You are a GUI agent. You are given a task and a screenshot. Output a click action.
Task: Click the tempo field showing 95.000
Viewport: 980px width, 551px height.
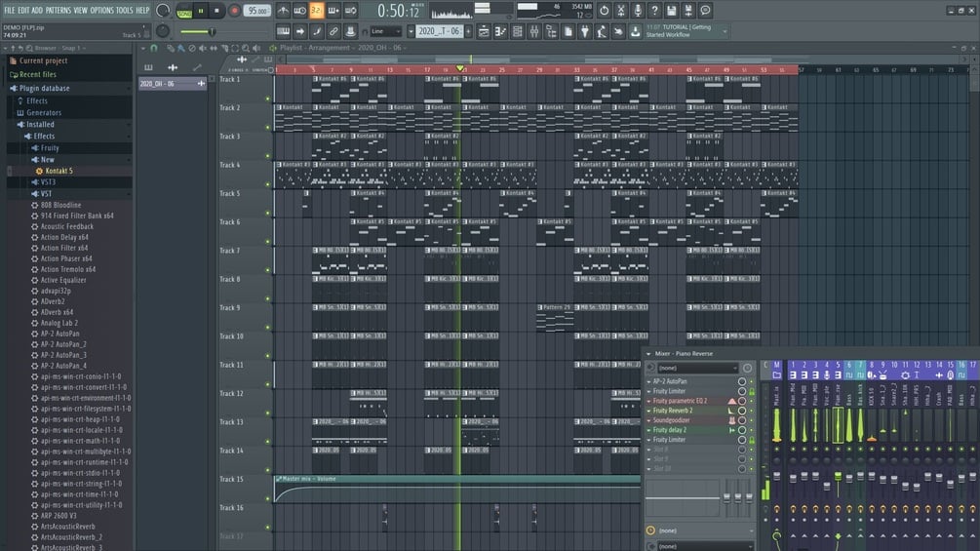coord(257,11)
